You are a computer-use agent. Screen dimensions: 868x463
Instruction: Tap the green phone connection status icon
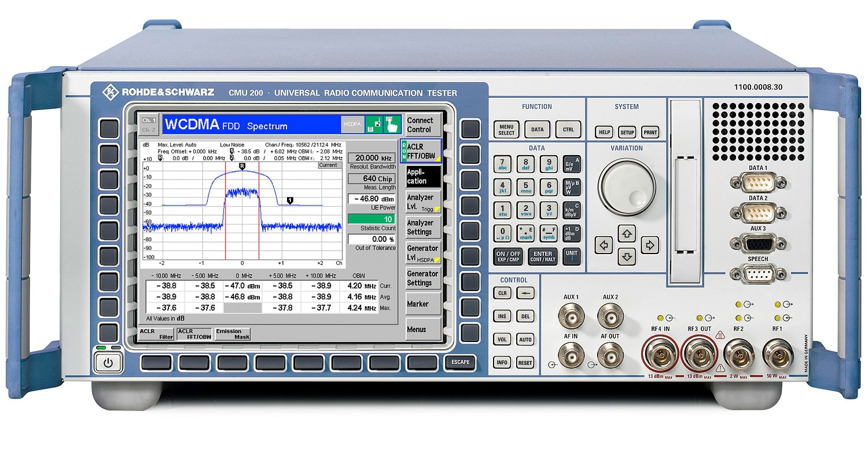[373, 124]
